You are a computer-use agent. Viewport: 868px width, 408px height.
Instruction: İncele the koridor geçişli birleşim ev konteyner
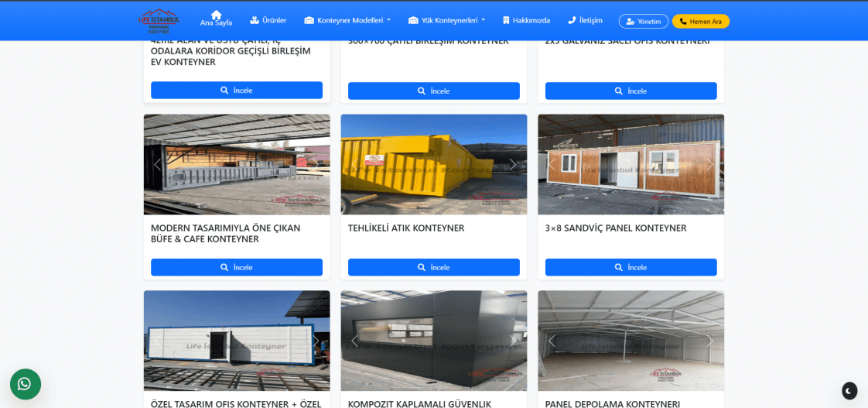point(237,91)
